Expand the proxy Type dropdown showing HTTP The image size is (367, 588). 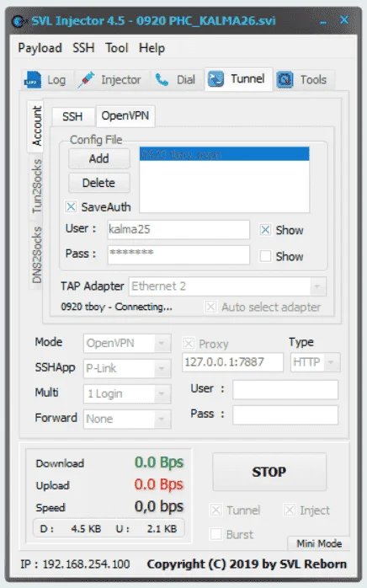click(x=331, y=362)
